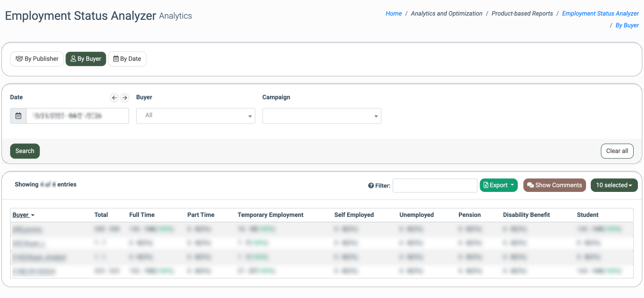This screenshot has height=298, width=644.
Task: Open the Buyer dropdown
Action: coord(196,116)
